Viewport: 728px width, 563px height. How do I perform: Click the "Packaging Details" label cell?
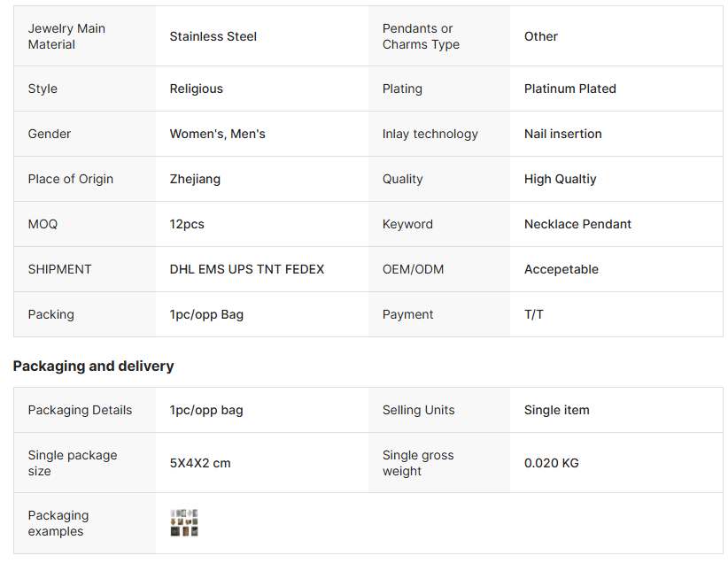(80, 410)
